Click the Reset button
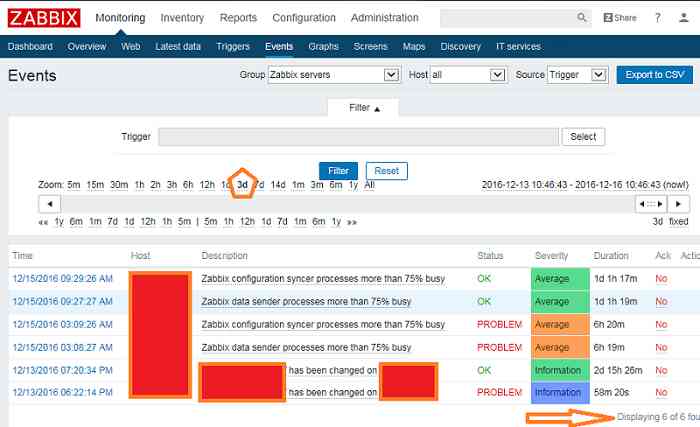This screenshot has width=700, height=427. [387, 171]
